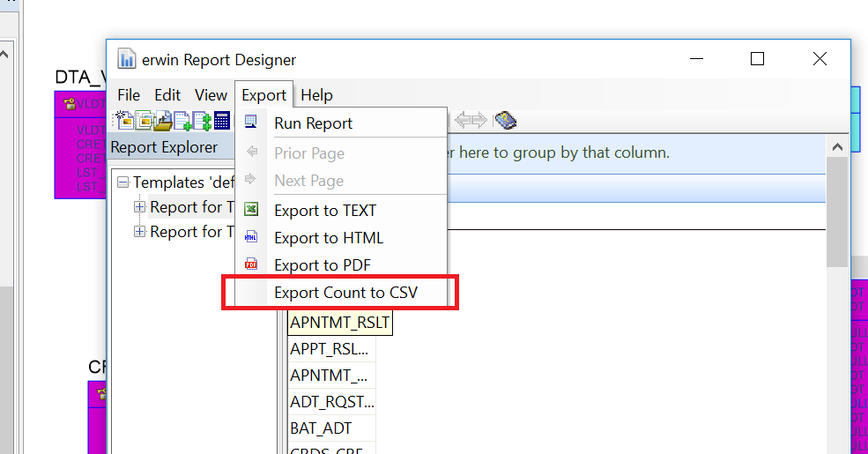Click the erwin Report Designer title icon
Screen dimensions: 868x454
click(x=126, y=59)
